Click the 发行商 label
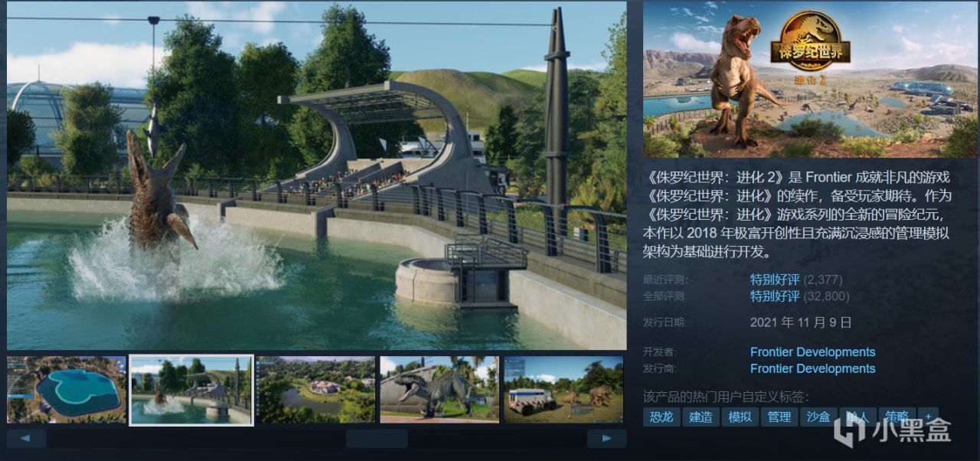The height and width of the screenshot is (461, 980). point(660,368)
